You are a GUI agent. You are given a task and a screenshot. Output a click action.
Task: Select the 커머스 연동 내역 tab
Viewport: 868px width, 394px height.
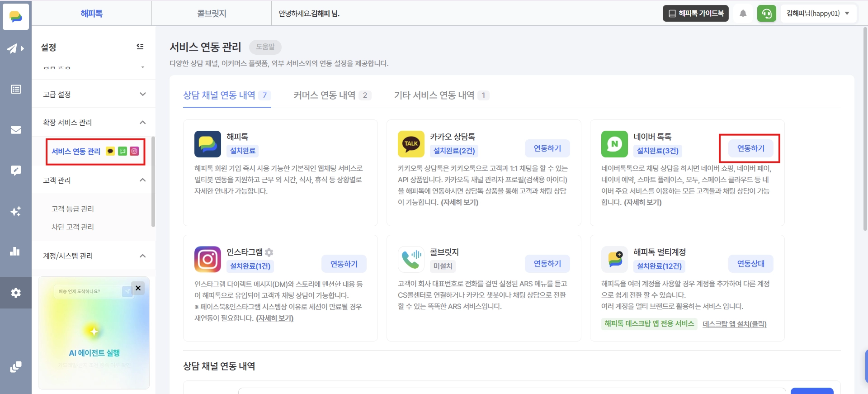[332, 95]
